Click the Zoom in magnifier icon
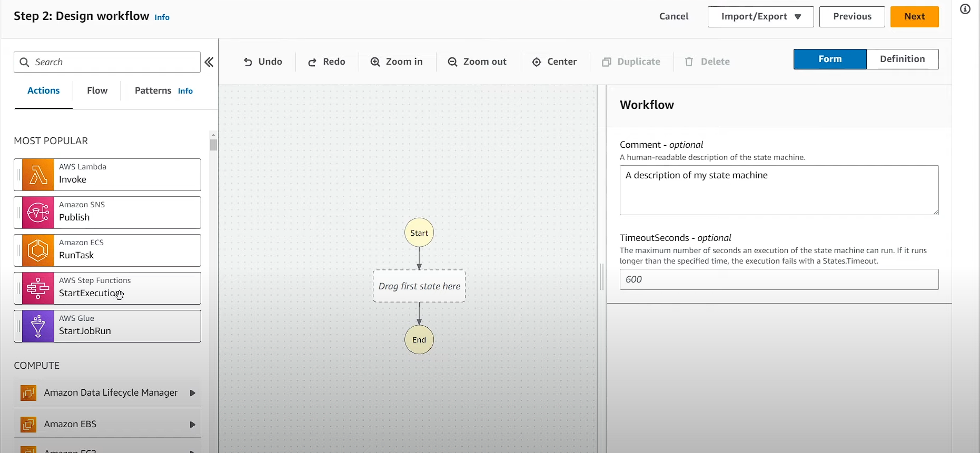The height and width of the screenshot is (453, 980). (375, 62)
